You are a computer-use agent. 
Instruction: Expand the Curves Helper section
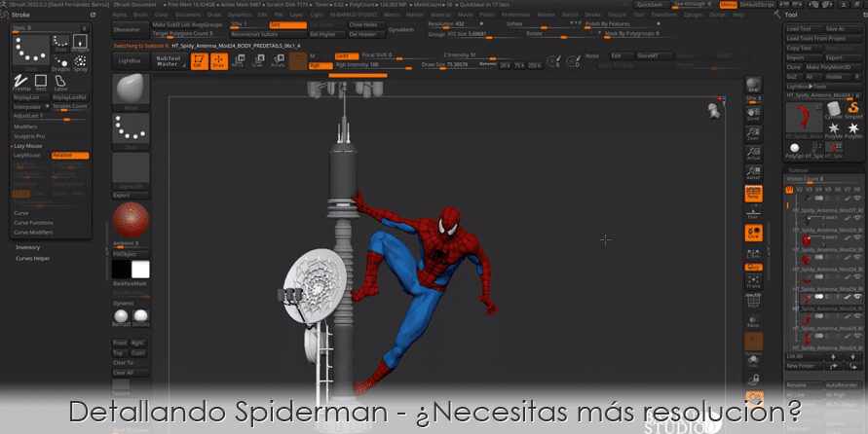pyautogui.click(x=33, y=258)
